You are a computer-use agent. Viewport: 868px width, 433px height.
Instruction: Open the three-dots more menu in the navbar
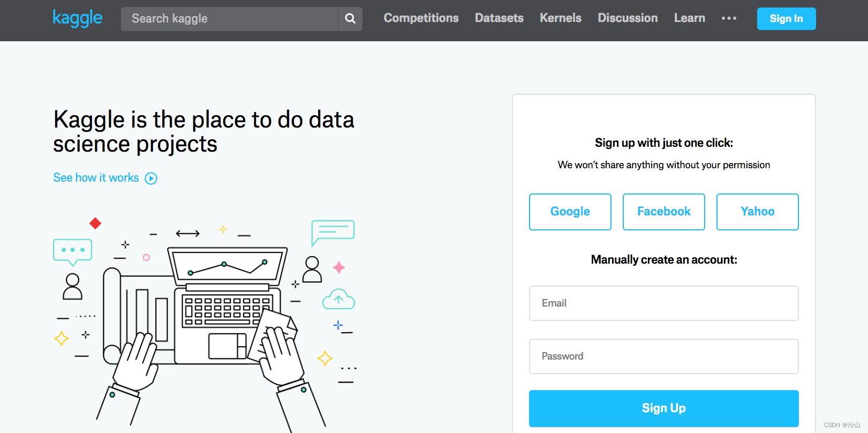pos(729,18)
